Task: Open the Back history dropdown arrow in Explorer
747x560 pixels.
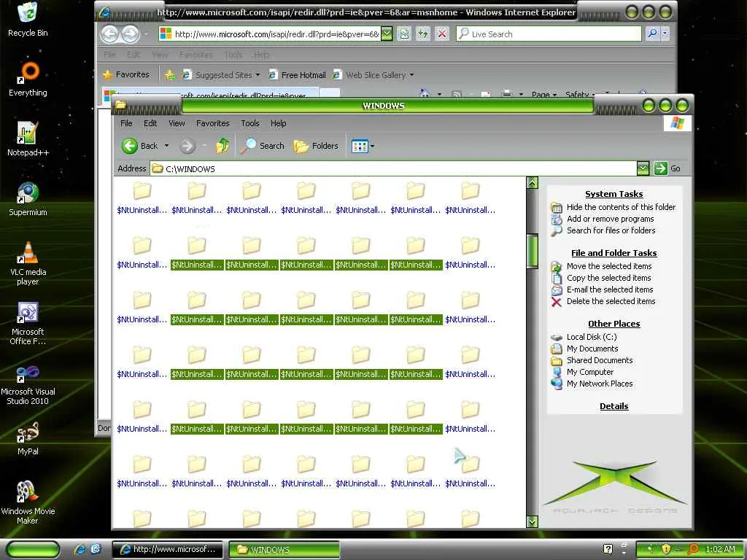Action: [x=166, y=146]
